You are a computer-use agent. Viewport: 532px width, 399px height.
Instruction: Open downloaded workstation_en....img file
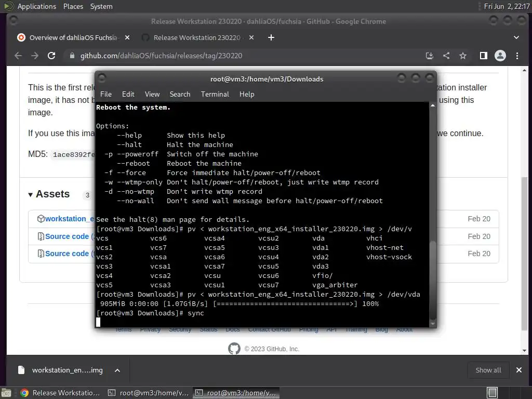pos(67,370)
